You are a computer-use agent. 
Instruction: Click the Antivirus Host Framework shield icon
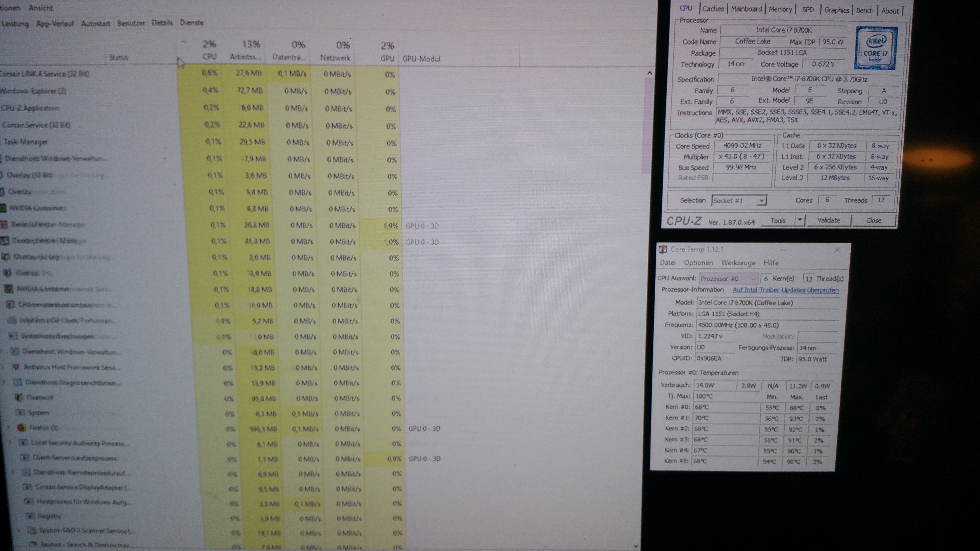pos(16,367)
